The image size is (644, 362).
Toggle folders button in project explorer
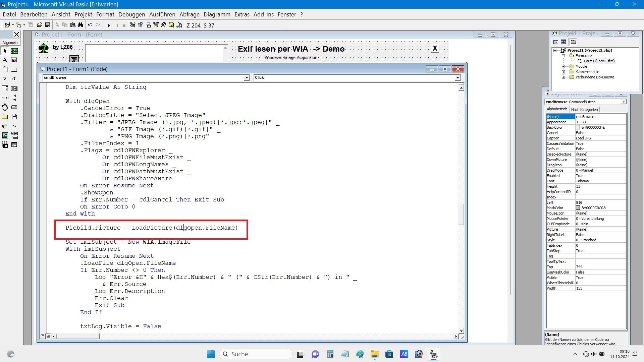point(573,42)
